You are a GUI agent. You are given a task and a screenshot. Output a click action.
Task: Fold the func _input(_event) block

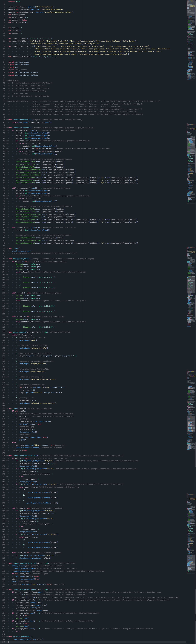(7, 409)
